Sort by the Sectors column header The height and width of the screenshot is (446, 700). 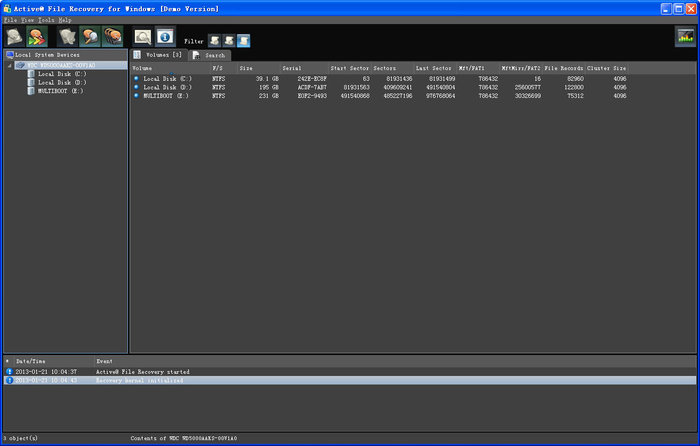392,68
